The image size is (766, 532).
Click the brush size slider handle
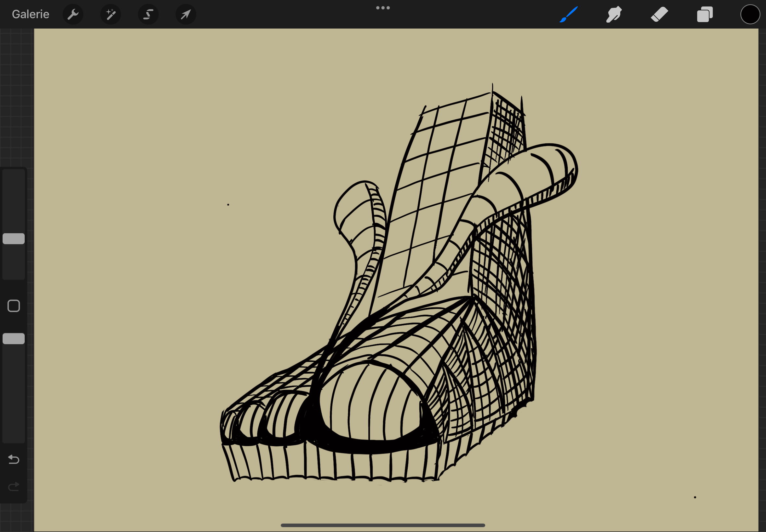pyautogui.click(x=14, y=239)
